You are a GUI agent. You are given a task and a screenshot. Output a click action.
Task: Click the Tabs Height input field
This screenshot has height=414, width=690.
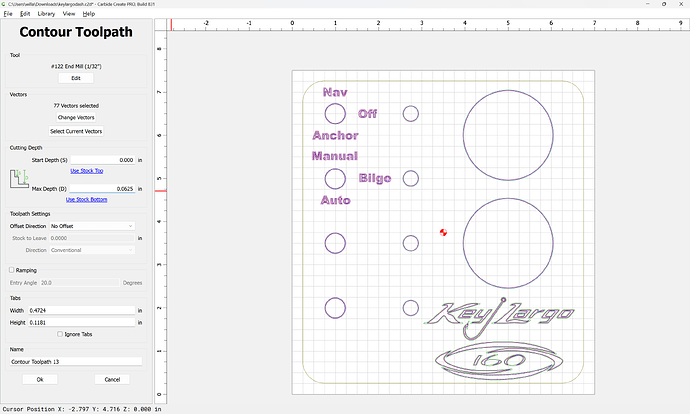pyautogui.click(x=81, y=322)
